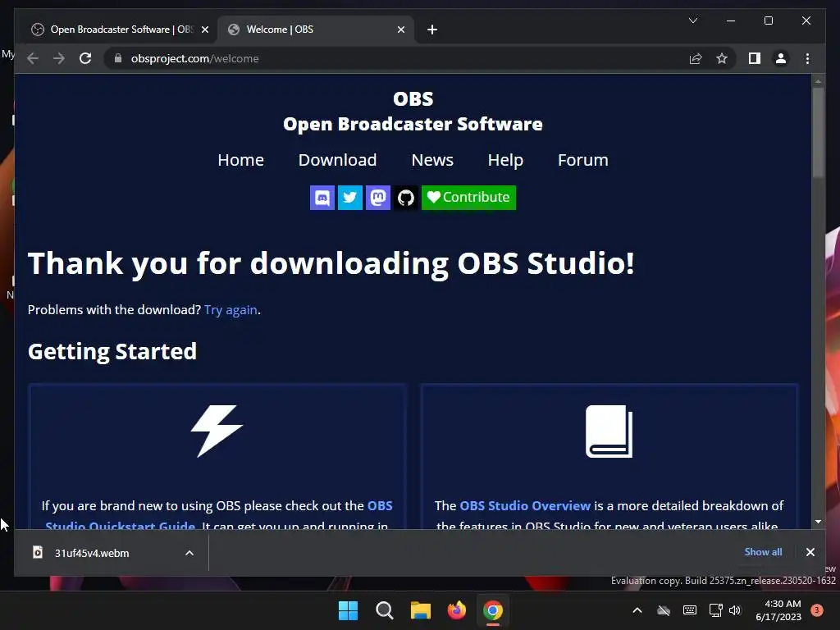Close the downloads bar
Image resolution: width=840 pixels, height=630 pixels.
click(x=810, y=552)
